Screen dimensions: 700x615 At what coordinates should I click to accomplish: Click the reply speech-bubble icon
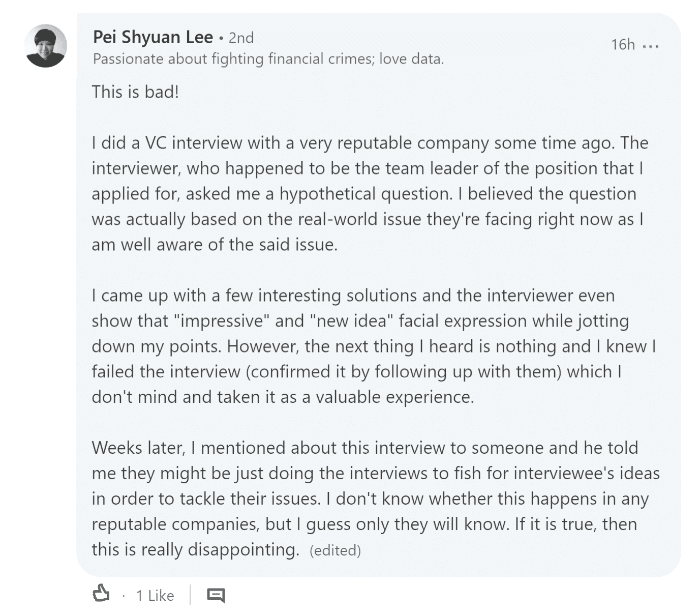216,595
